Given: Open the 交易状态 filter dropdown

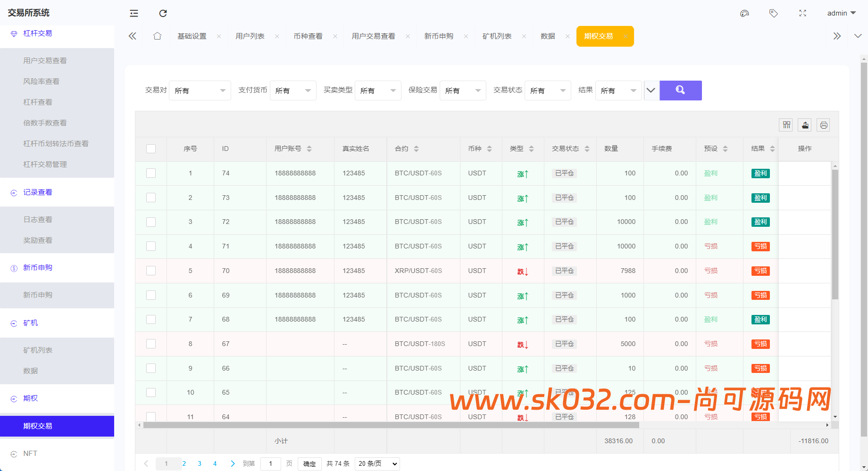Looking at the screenshot, I should pos(547,90).
